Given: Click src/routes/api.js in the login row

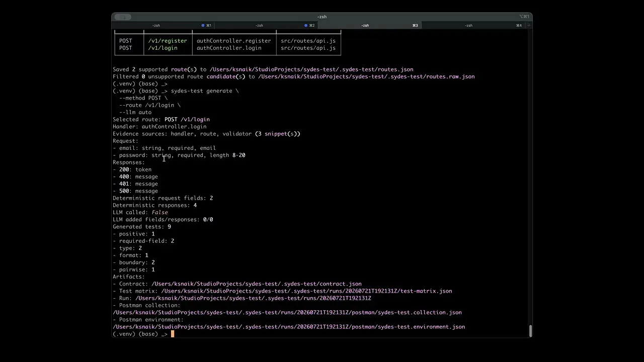Looking at the screenshot, I should (x=308, y=48).
